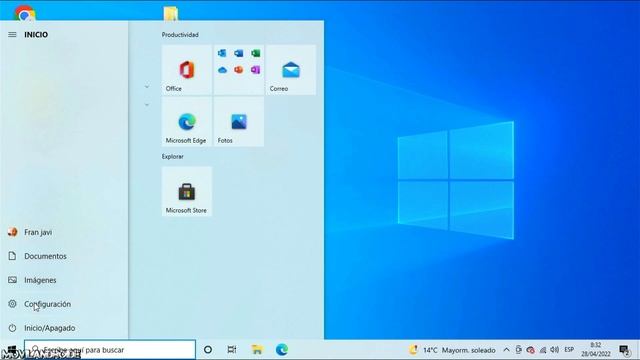Open PowerPoint in the Office apps folder tile
Screen dimensions: 640x360
click(239, 70)
